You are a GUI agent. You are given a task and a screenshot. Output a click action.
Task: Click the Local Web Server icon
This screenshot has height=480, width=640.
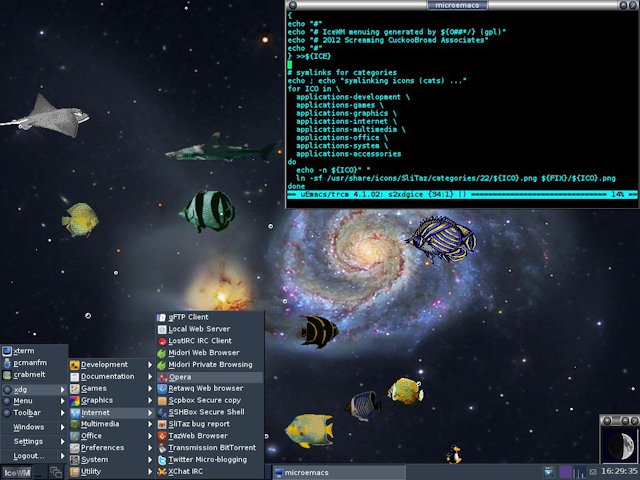click(x=162, y=329)
